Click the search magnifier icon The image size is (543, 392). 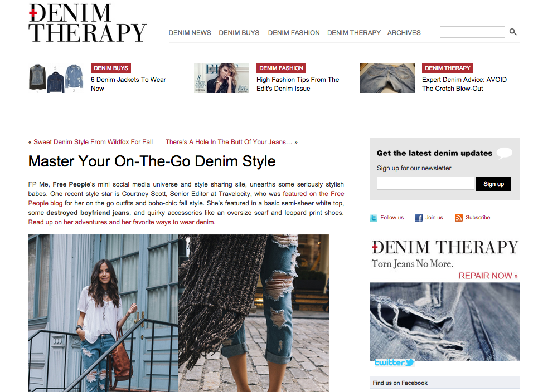point(513,32)
